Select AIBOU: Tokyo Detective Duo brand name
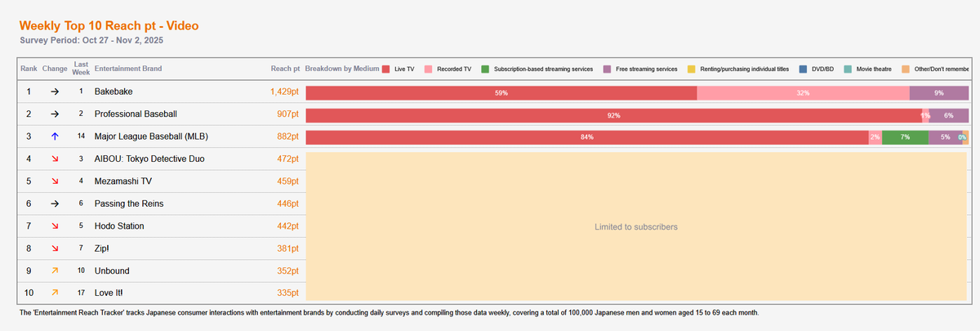This screenshot has height=331, width=980. [149, 159]
